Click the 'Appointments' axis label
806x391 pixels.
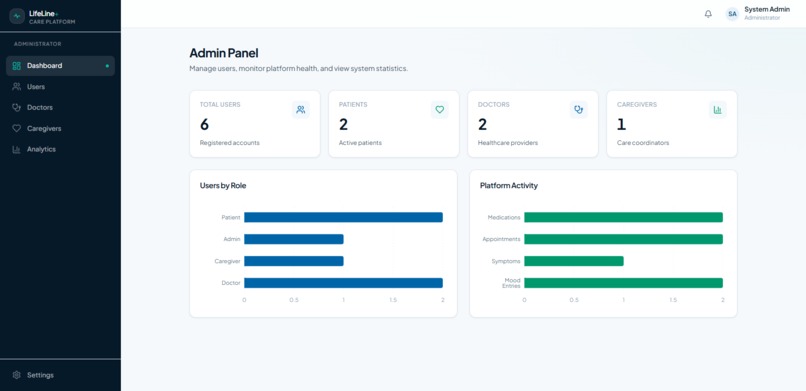pyautogui.click(x=501, y=239)
